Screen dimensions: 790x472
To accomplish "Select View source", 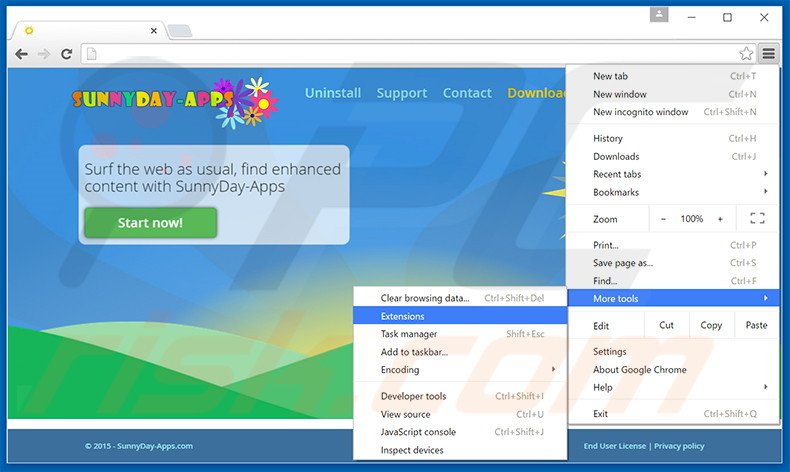I will click(x=460, y=415).
